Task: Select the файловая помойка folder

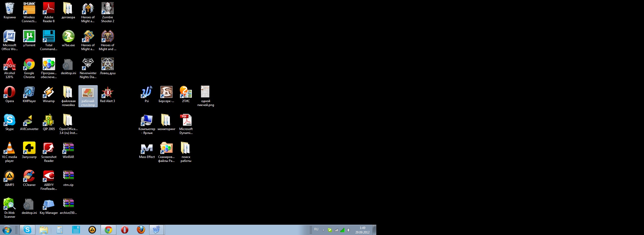Action: click(x=68, y=96)
